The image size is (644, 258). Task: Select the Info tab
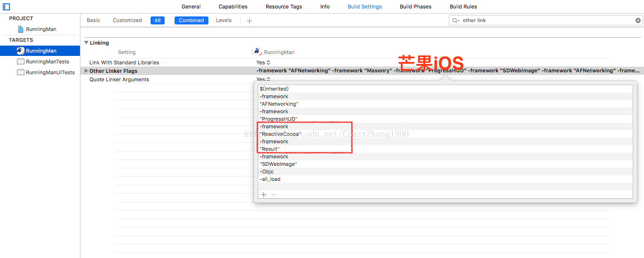point(325,7)
